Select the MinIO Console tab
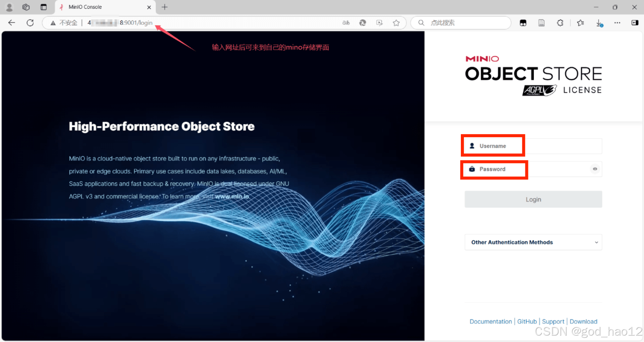Viewport: 644px width, 342px height. coord(105,7)
